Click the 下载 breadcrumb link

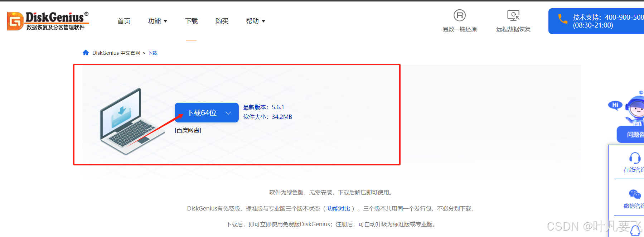point(152,53)
